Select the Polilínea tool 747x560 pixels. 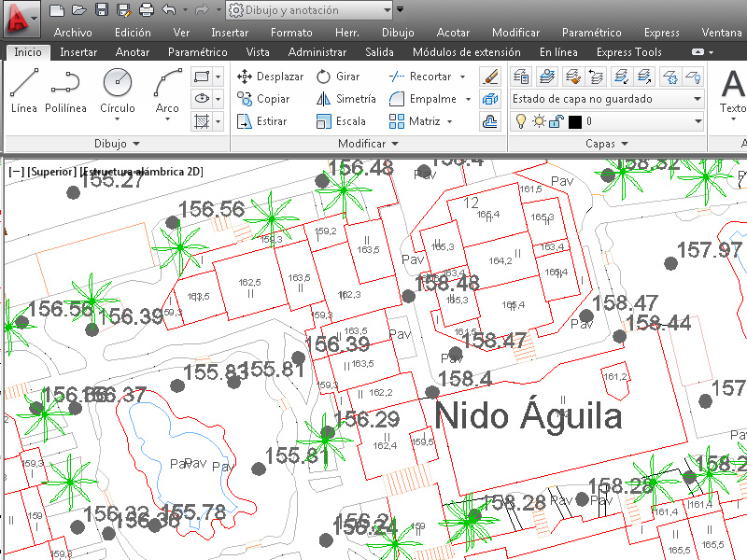coord(65,91)
